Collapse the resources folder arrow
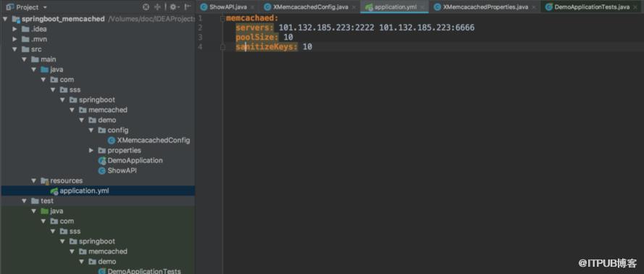Image resolution: width=644 pixels, height=274 pixels. (x=34, y=180)
